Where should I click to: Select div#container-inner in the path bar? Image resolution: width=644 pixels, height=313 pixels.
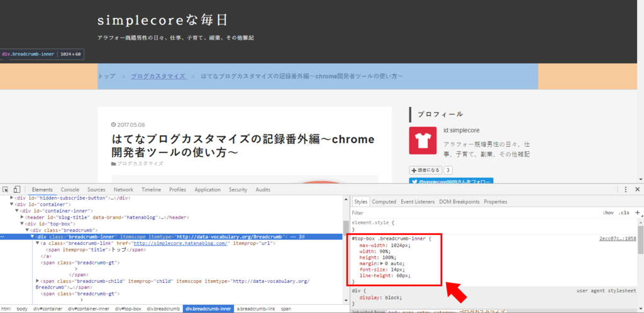[x=89, y=309]
